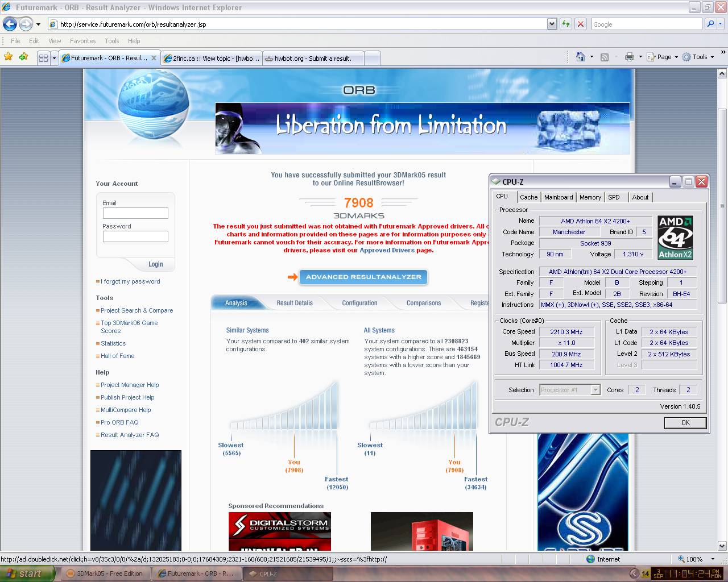The height and width of the screenshot is (582, 728).
Task: Click the Favorites Center star icon
Action: coord(8,57)
